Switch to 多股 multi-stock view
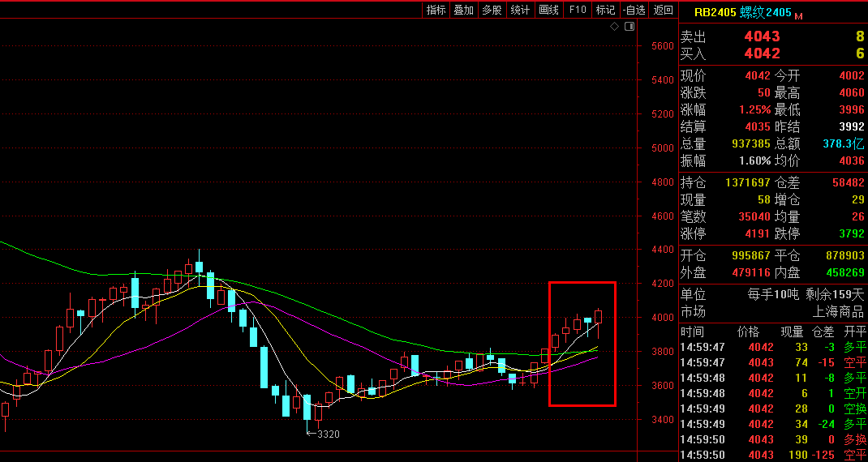The width and height of the screenshot is (868, 462). coord(492,10)
